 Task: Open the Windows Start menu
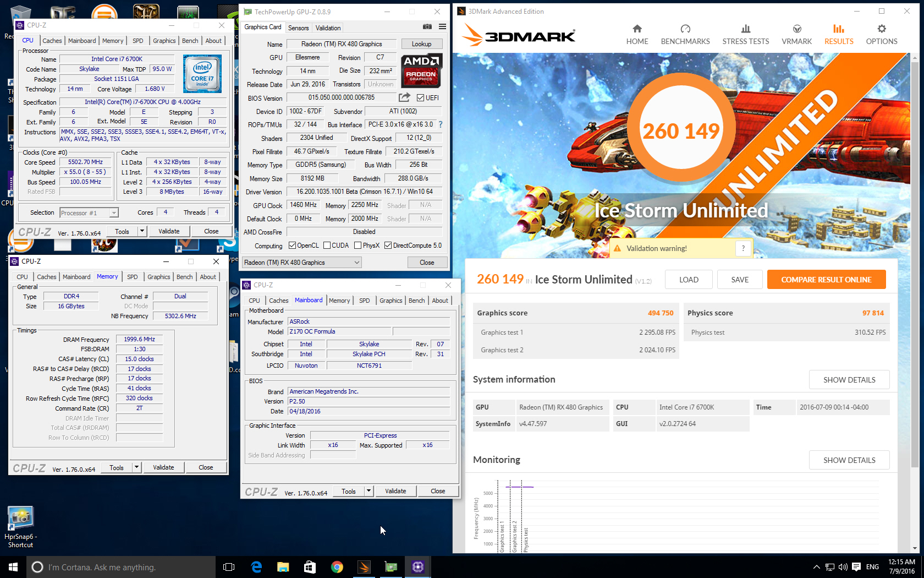13,567
